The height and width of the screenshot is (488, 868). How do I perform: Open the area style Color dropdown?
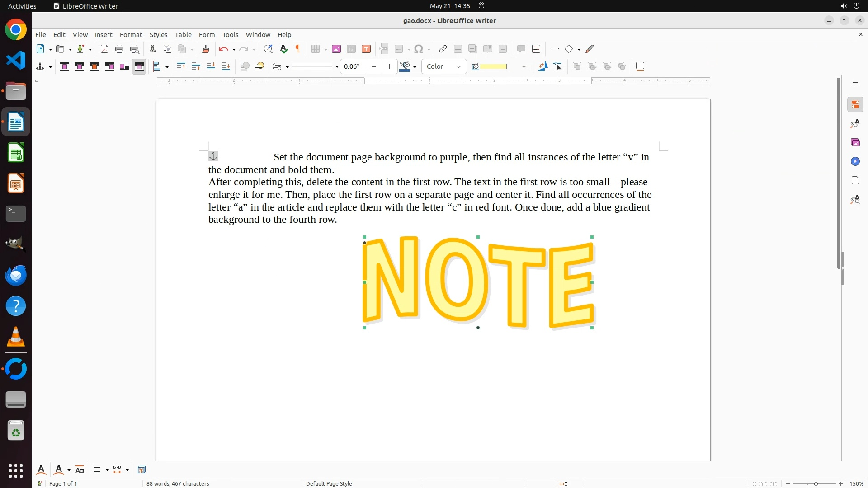[x=444, y=66]
